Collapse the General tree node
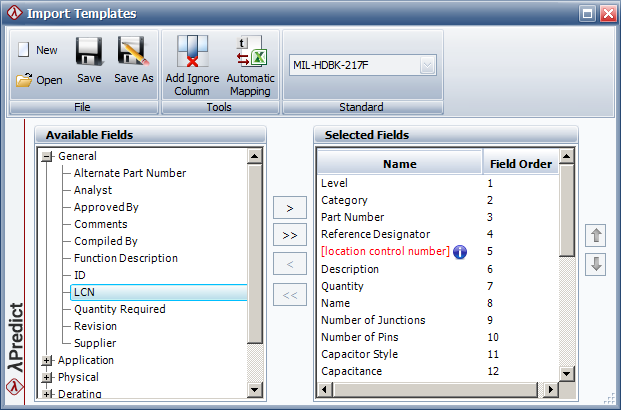The image size is (621, 410). [x=46, y=157]
